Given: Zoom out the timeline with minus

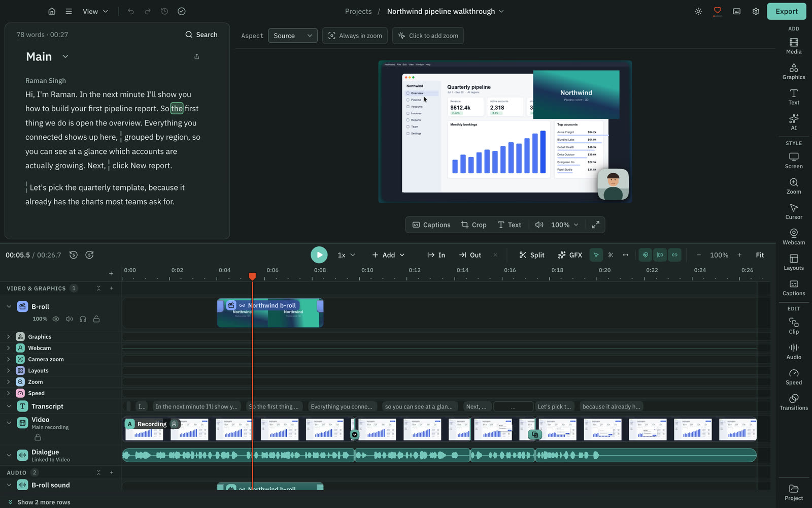Looking at the screenshot, I should click(699, 255).
